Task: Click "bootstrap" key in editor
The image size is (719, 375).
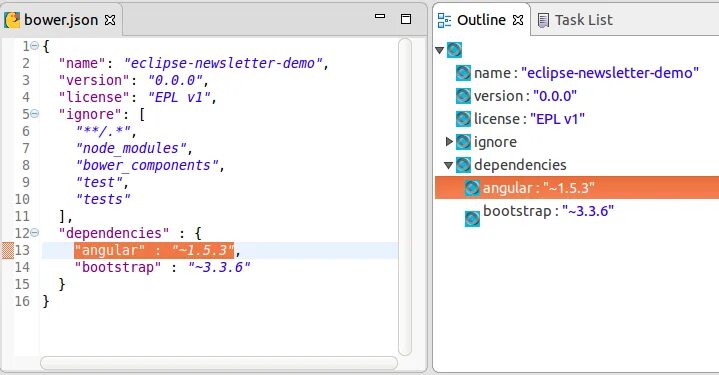Action: click(x=118, y=267)
